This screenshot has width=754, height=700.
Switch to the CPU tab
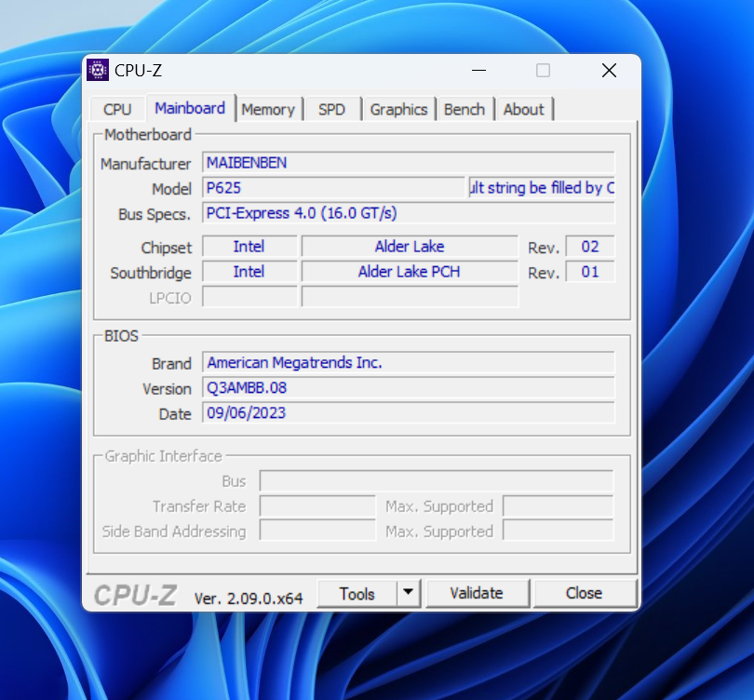[117, 109]
